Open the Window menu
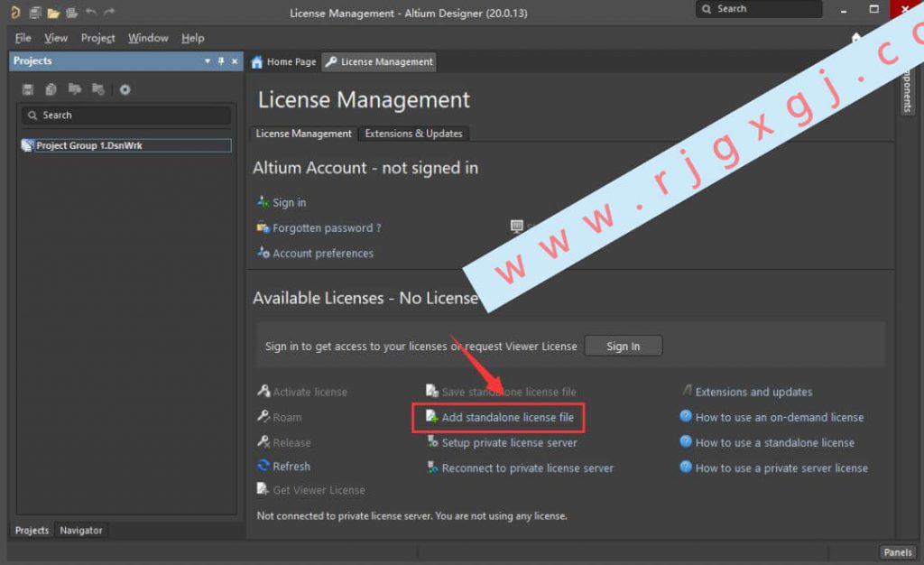The width and height of the screenshot is (924, 565). point(148,38)
